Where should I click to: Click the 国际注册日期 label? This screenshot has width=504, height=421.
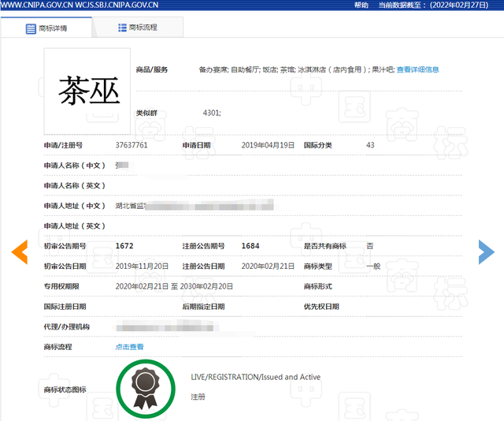65,307
